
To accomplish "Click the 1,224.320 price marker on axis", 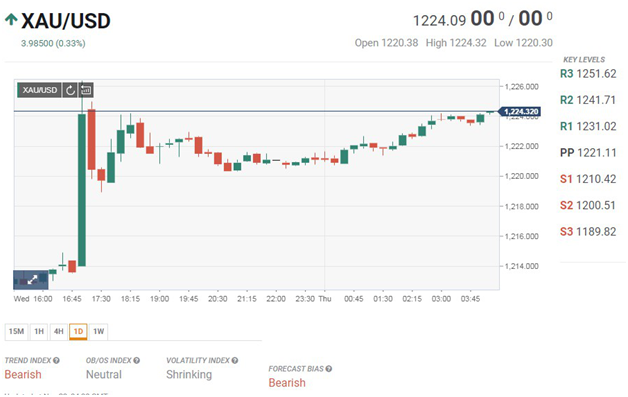I will 520,112.
